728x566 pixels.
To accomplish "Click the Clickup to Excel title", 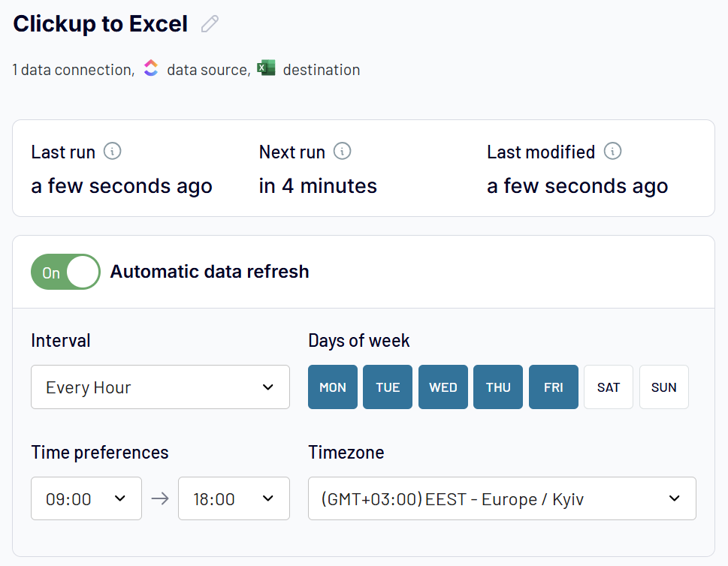I will (100, 24).
